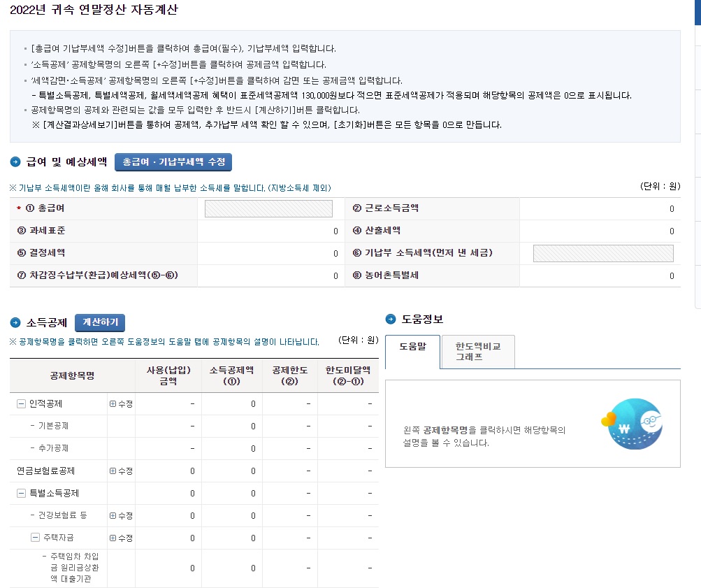Select the 기본공제 deduction item
The image size is (701, 588).
click(x=53, y=426)
